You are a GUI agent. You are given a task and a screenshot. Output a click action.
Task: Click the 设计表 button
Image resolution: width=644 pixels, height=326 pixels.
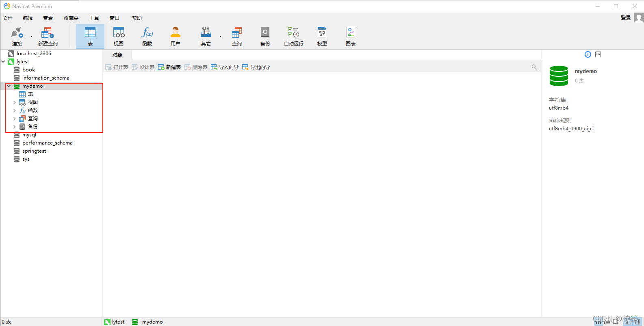click(x=143, y=67)
